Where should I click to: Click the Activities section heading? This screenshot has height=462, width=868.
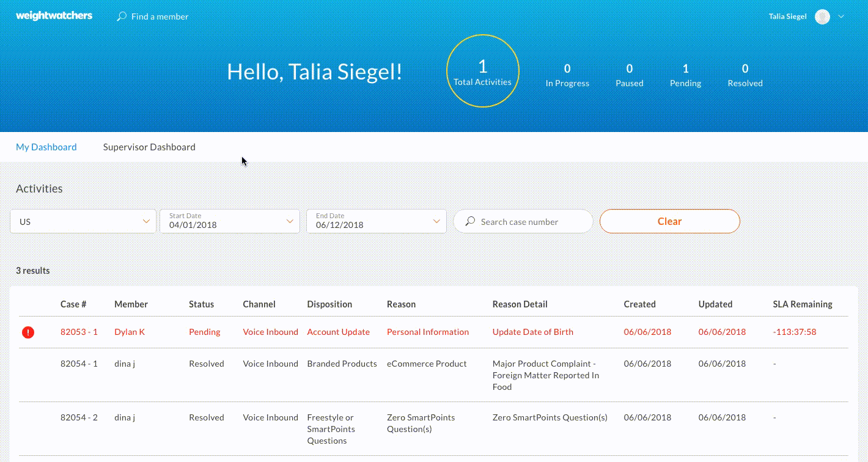point(39,189)
